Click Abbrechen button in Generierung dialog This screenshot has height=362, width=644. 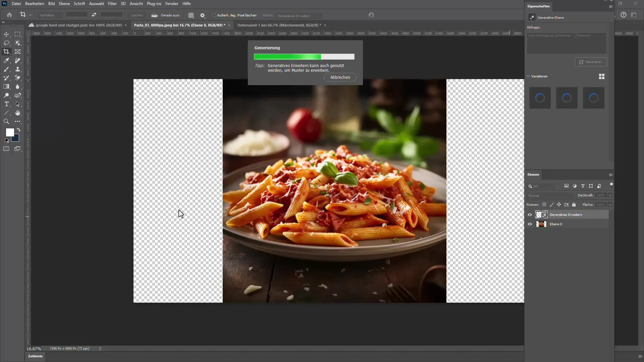tap(340, 77)
